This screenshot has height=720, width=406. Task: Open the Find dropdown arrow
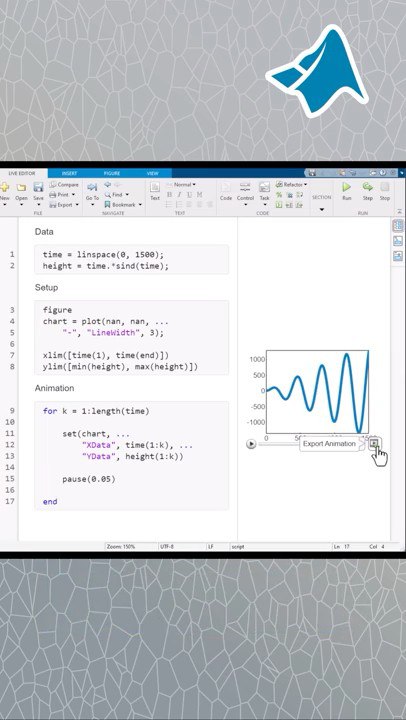point(127,195)
